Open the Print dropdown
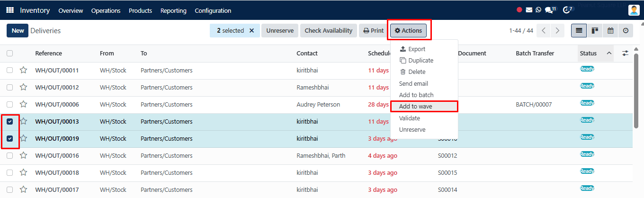 coord(373,31)
